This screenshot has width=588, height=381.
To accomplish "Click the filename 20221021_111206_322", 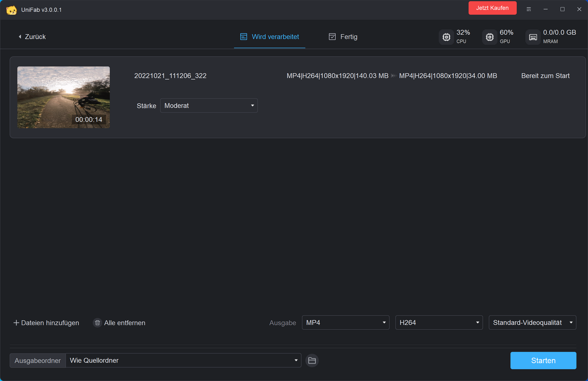I will (170, 76).
